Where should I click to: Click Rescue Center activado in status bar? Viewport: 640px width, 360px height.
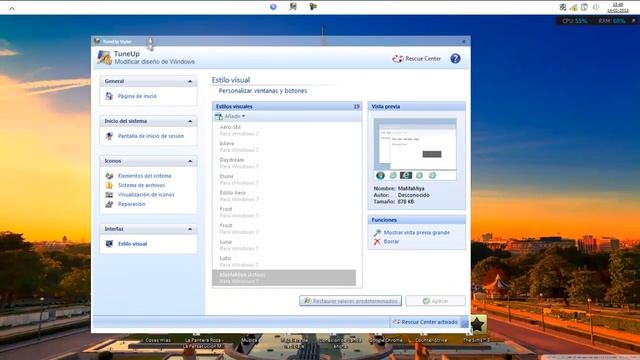[x=425, y=322]
